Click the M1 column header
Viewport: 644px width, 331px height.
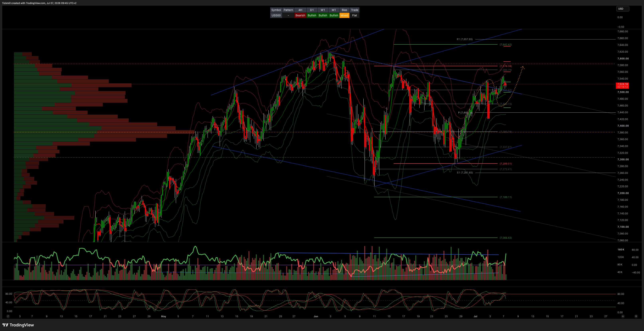coord(334,10)
